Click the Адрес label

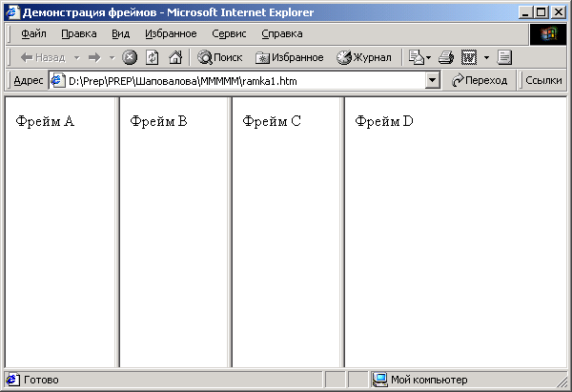(29, 80)
